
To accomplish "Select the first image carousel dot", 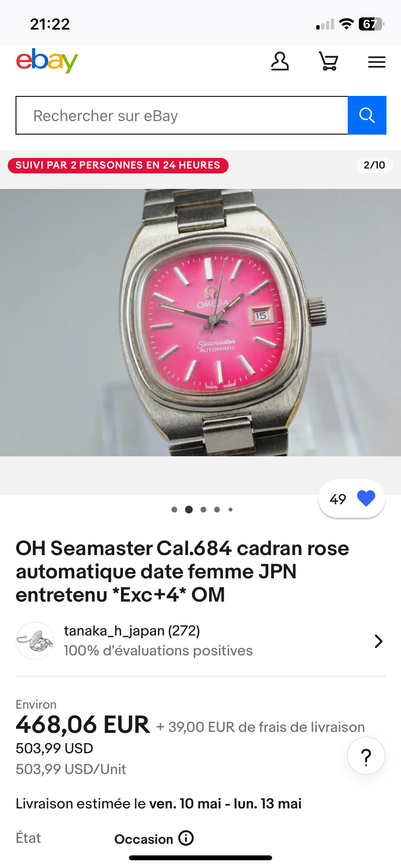I will (174, 510).
